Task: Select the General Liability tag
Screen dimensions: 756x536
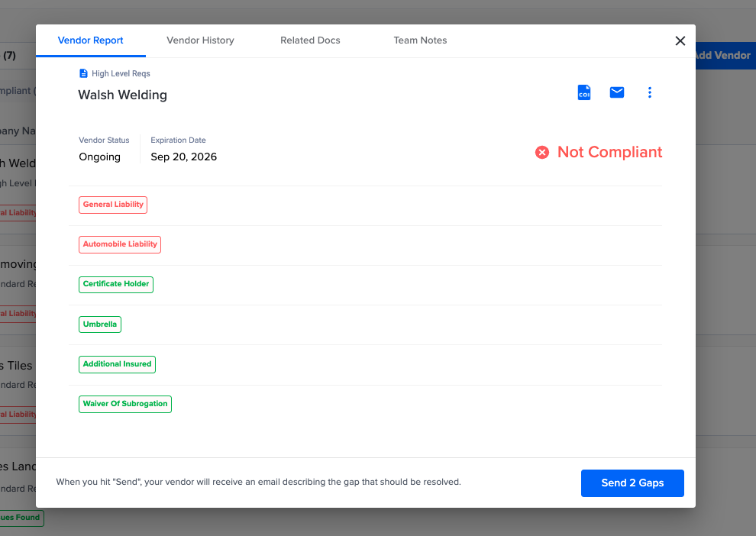Action: (x=113, y=205)
